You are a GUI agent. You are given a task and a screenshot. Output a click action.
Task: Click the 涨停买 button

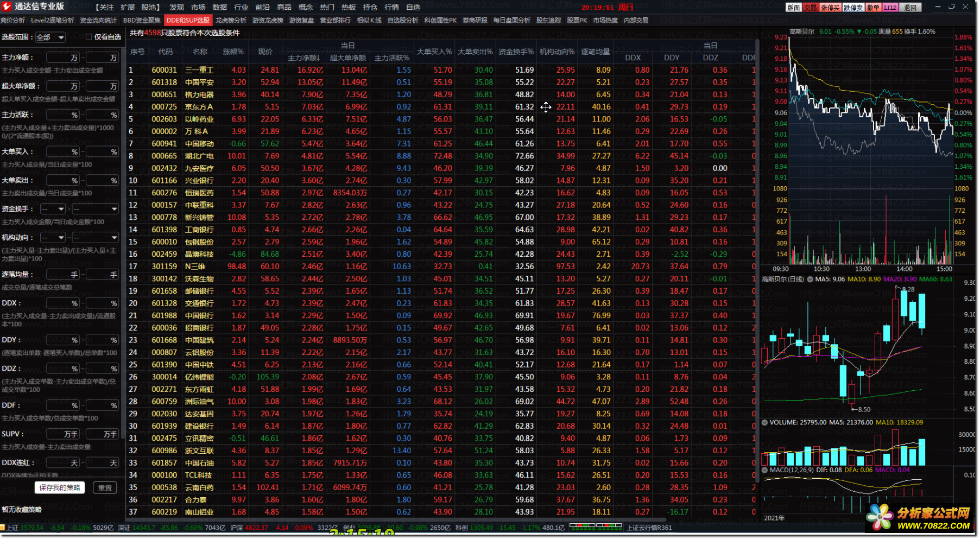coord(830,8)
